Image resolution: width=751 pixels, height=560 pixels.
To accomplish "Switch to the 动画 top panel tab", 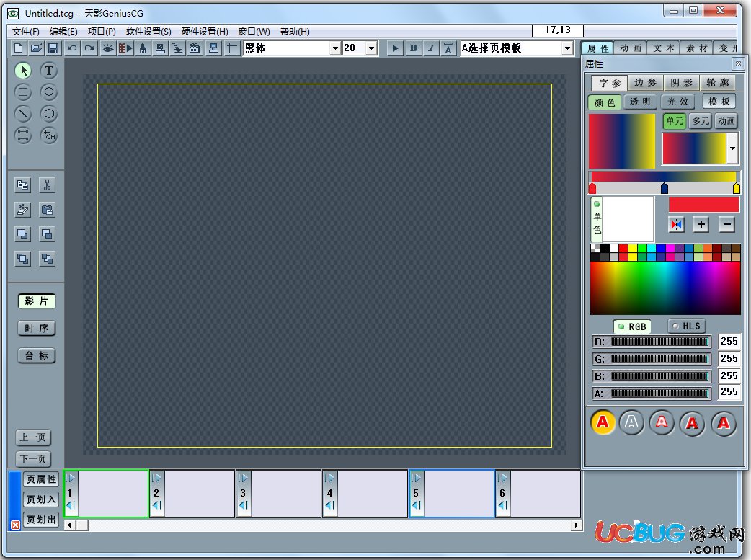I will point(631,48).
